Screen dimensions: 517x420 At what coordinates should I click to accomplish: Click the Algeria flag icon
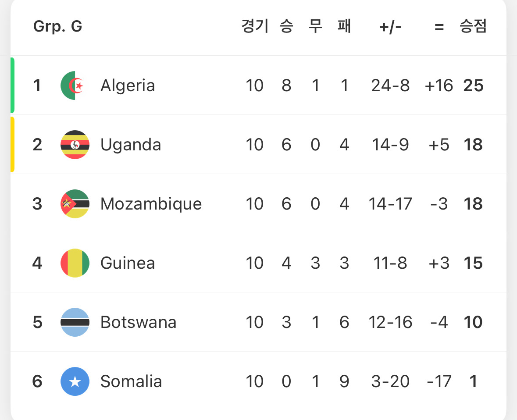pos(75,85)
